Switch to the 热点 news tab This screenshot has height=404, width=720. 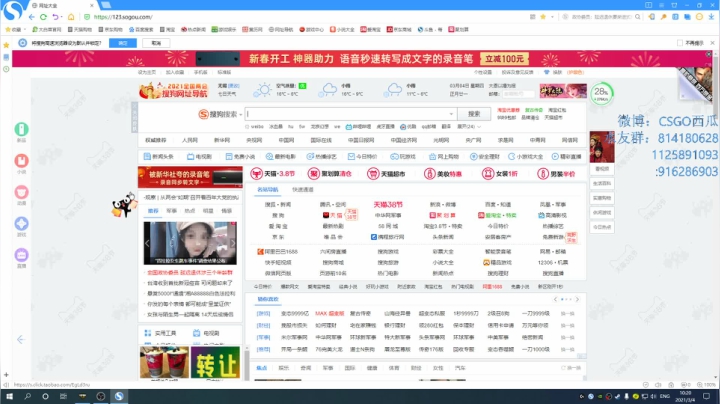point(190,211)
